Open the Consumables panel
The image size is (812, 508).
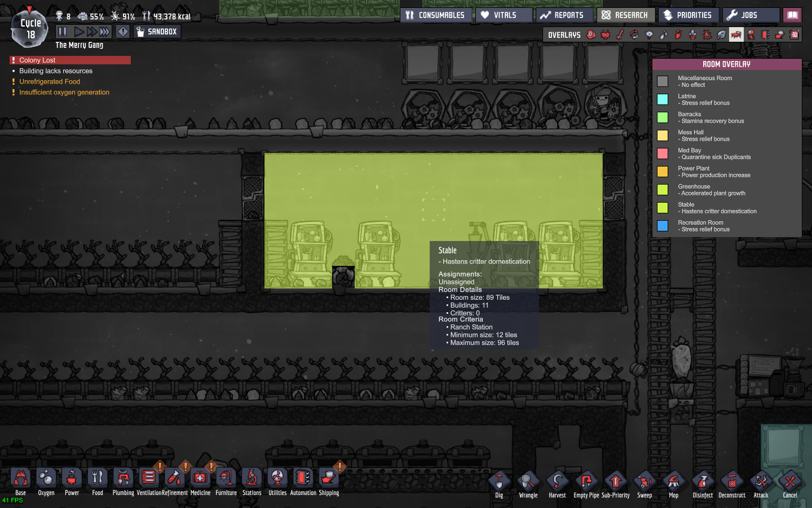coord(435,15)
